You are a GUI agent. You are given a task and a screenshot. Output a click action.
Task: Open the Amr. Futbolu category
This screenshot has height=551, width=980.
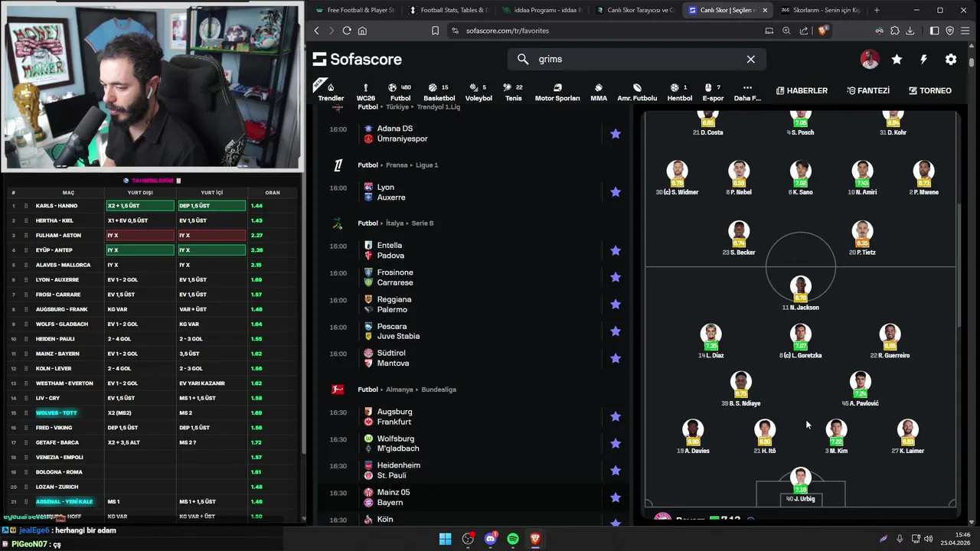(x=637, y=92)
